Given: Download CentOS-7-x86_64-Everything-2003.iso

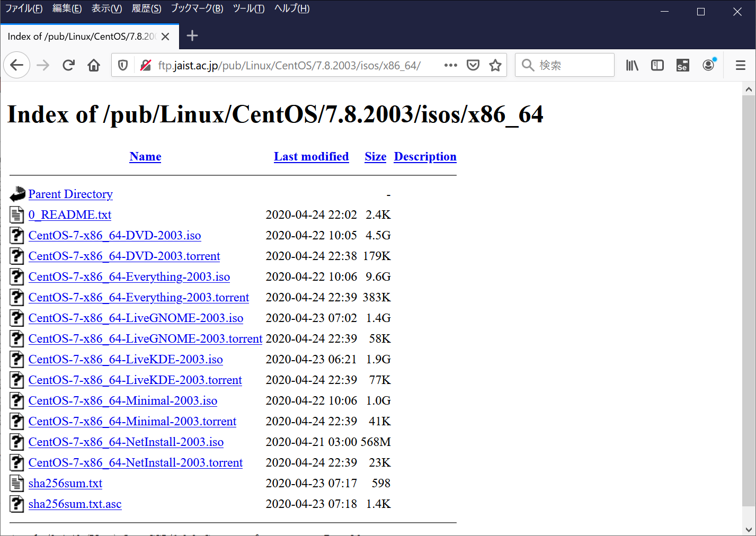Looking at the screenshot, I should point(129,276).
